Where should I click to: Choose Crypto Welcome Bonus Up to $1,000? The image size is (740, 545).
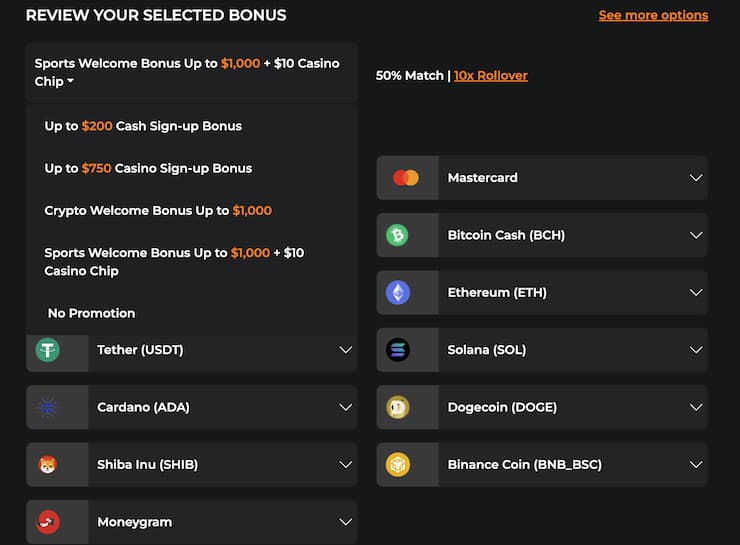158,210
